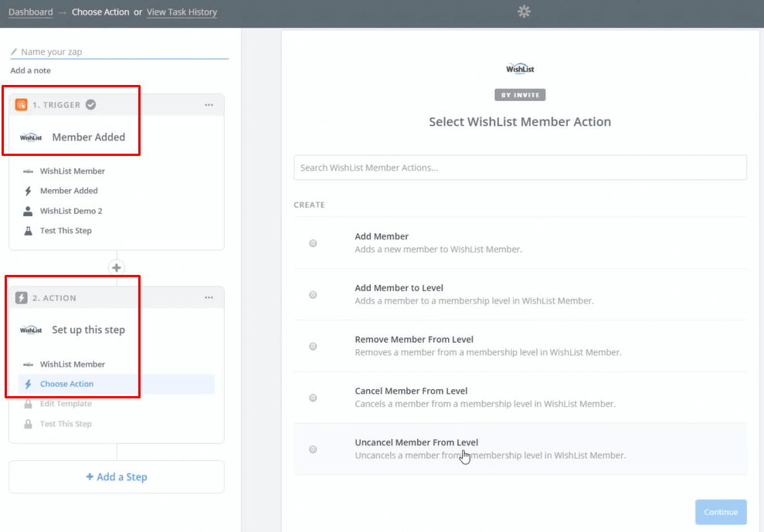This screenshot has width=764, height=532.
Task: Open trigger's Test This Step row
Action: [x=117, y=231]
